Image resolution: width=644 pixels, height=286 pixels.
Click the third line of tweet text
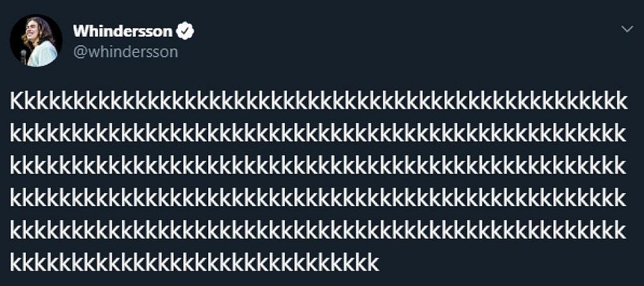[318, 166]
